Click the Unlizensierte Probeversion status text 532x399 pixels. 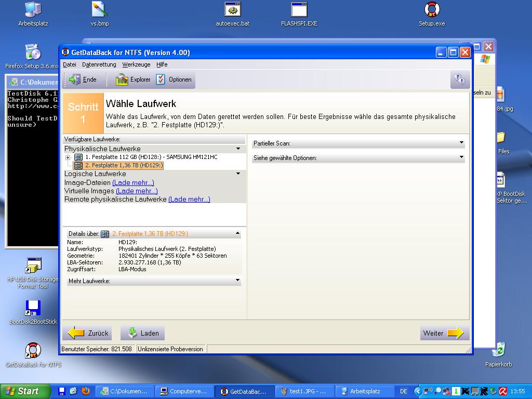(170, 349)
